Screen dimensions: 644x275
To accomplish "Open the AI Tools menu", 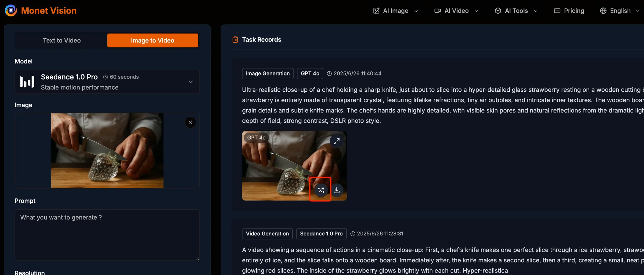I will (x=516, y=11).
